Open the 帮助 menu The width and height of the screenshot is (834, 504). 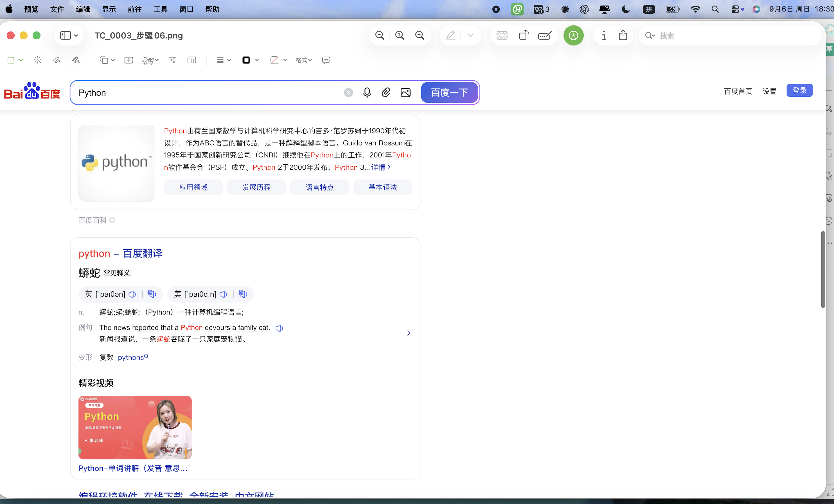tap(212, 9)
